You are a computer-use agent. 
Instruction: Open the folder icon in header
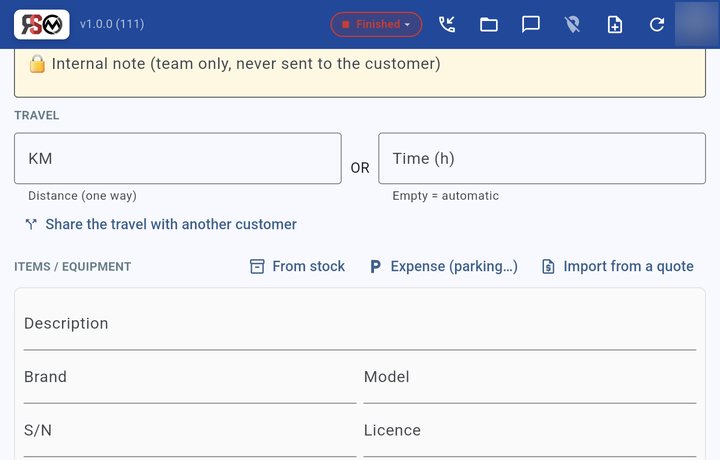(489, 24)
